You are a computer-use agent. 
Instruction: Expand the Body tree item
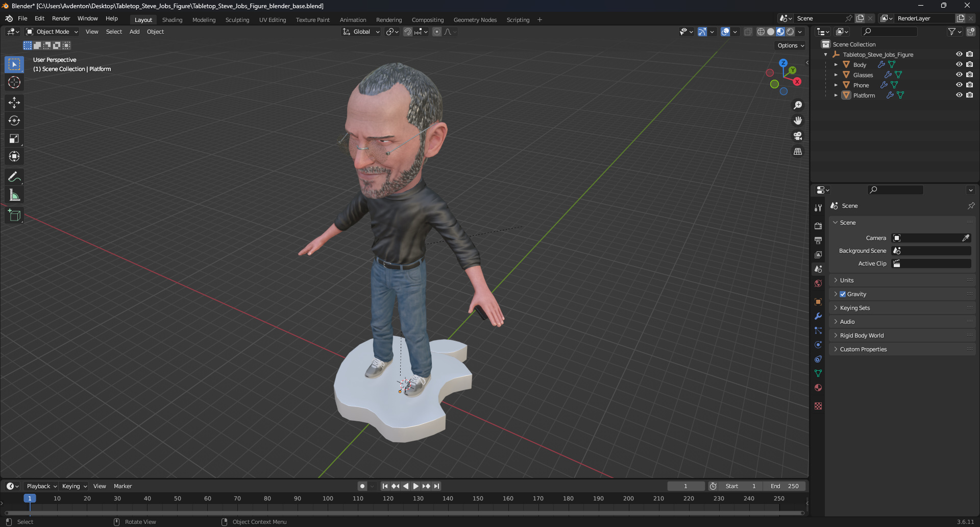[836, 65]
